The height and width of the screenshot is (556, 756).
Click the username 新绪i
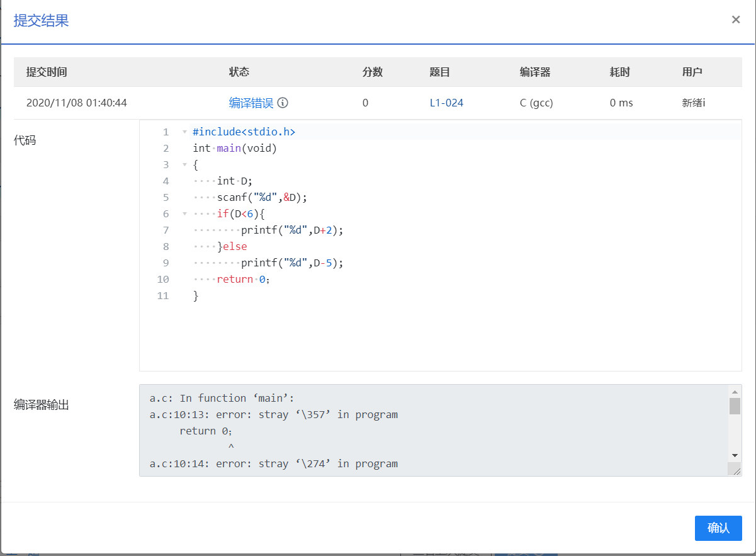693,103
